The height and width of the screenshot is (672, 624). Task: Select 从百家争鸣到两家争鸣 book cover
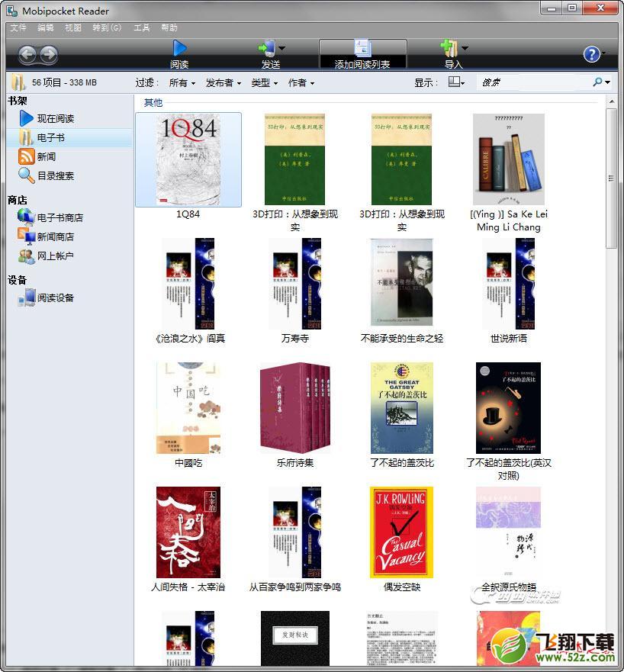[x=294, y=532]
